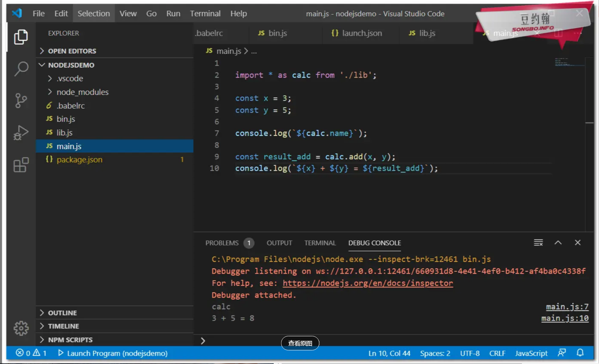Image resolution: width=599 pixels, height=364 pixels.
Task: Switch to the TERMINAL panel tab
Action: click(x=320, y=243)
